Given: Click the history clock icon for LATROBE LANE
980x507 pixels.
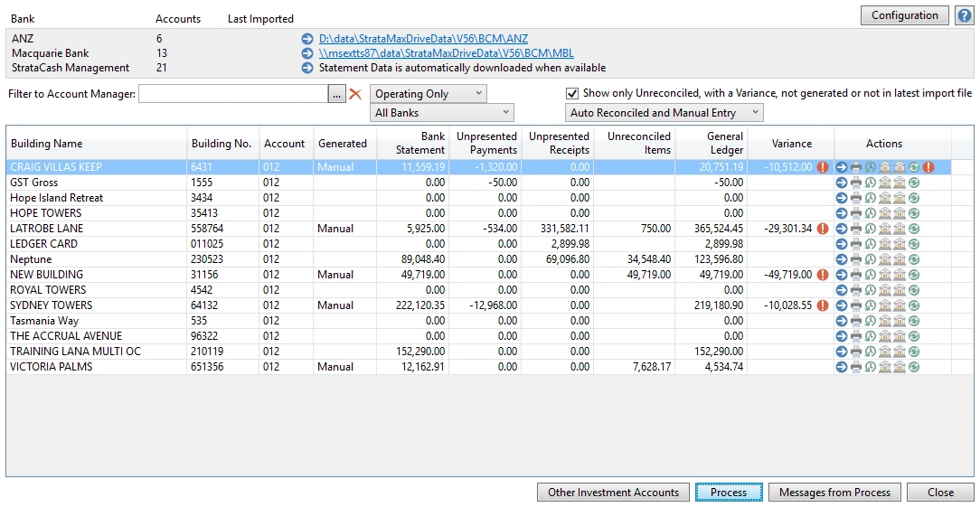Looking at the screenshot, I should 871,229.
